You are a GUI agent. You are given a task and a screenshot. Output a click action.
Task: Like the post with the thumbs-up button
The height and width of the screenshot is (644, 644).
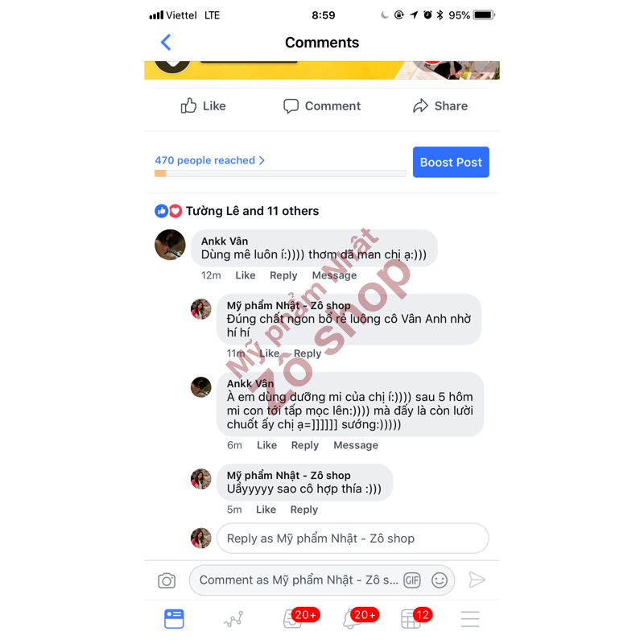tap(204, 106)
